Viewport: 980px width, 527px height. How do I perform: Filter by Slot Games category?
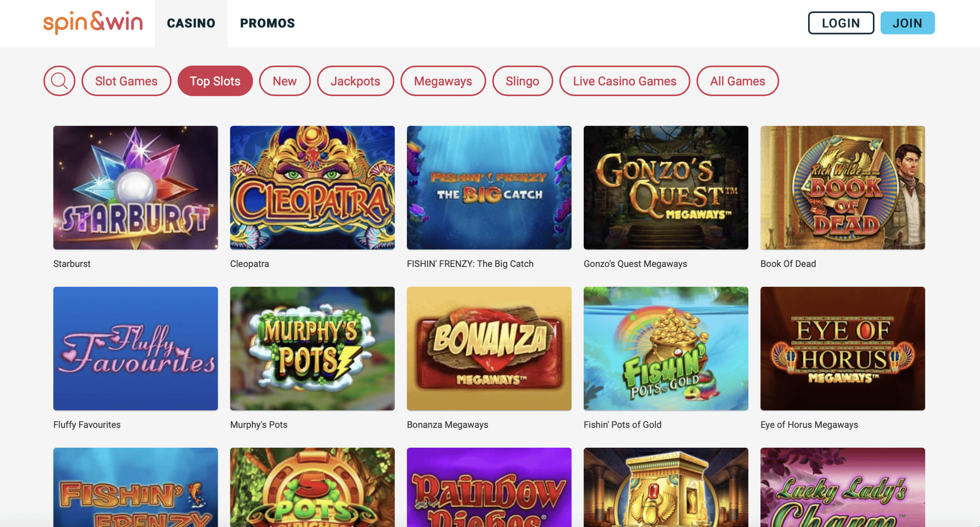click(x=126, y=81)
